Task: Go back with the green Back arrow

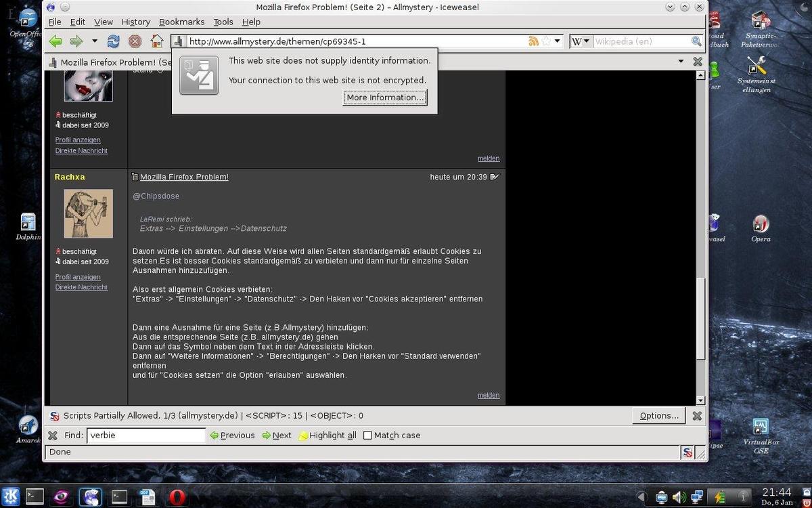Action: 55,41
